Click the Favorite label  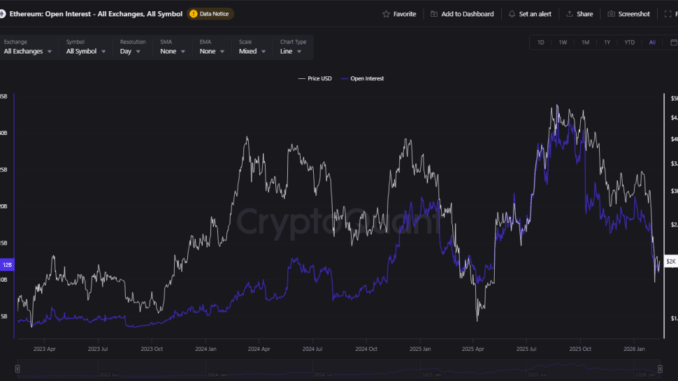click(405, 14)
